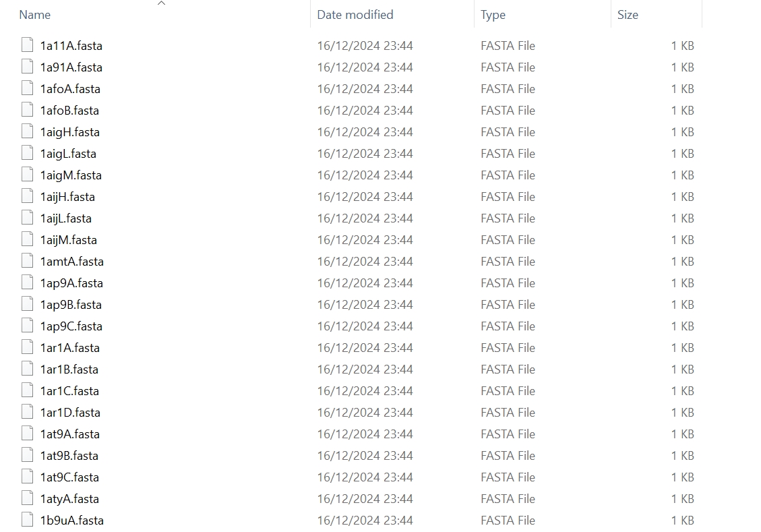The height and width of the screenshot is (532, 761).
Task: Select the file named 1a91A.fasta
Action: [71, 67]
